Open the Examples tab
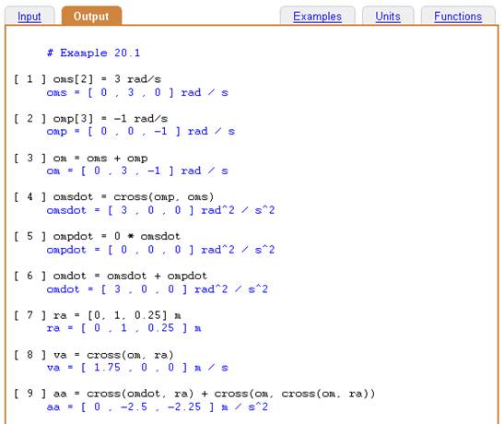This screenshot has height=424, width=504. (x=317, y=16)
